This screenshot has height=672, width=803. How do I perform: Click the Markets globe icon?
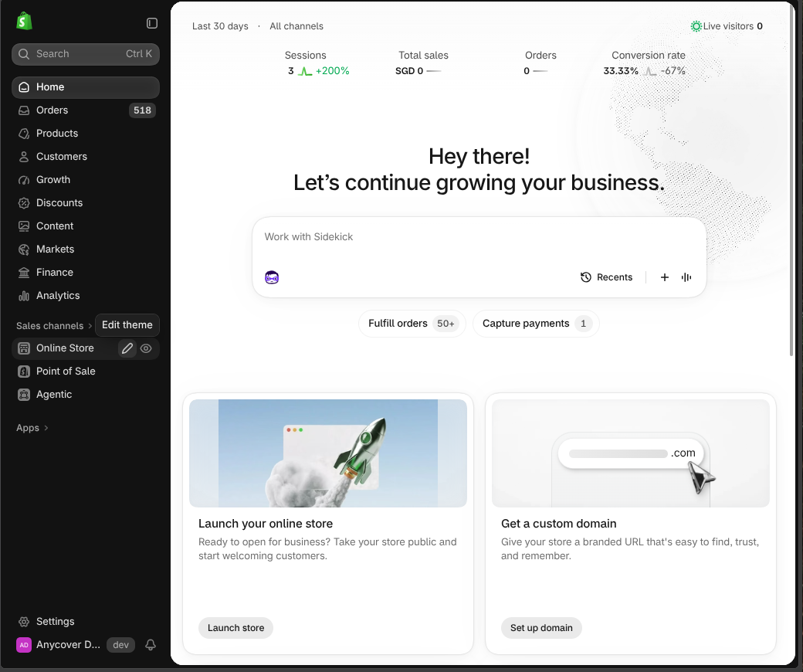(24, 249)
